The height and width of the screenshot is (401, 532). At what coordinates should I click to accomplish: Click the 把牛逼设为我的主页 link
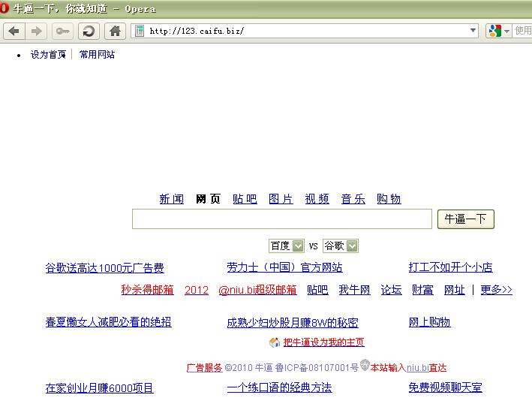click(323, 342)
